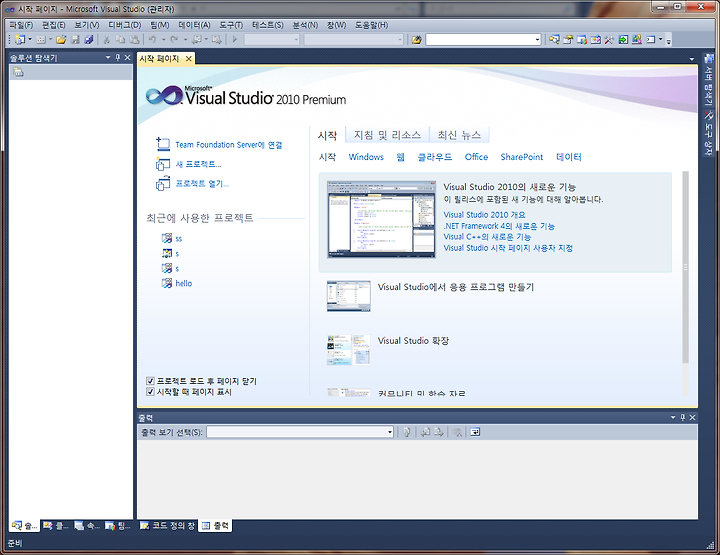The height and width of the screenshot is (555, 720).
Task: Click the Find in Files icon
Action: pos(416,40)
